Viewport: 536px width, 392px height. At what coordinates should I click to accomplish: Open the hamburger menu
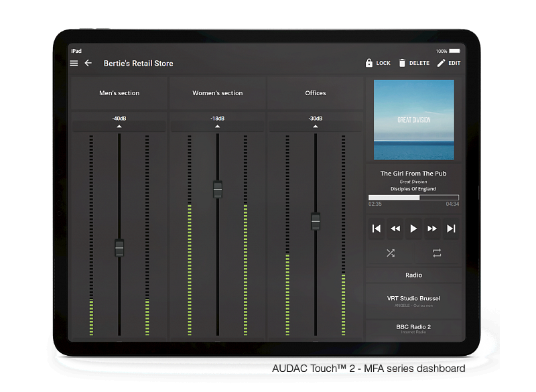pos(74,63)
